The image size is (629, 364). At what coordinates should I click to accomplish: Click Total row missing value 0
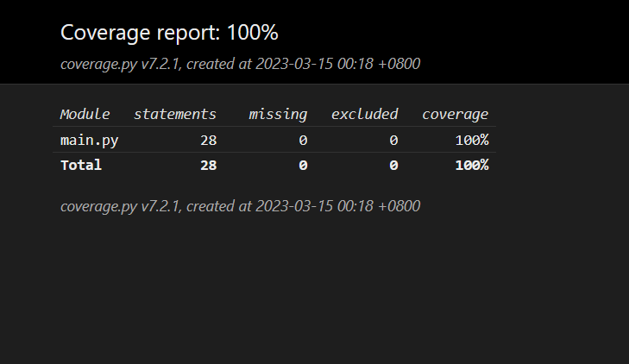[303, 165]
